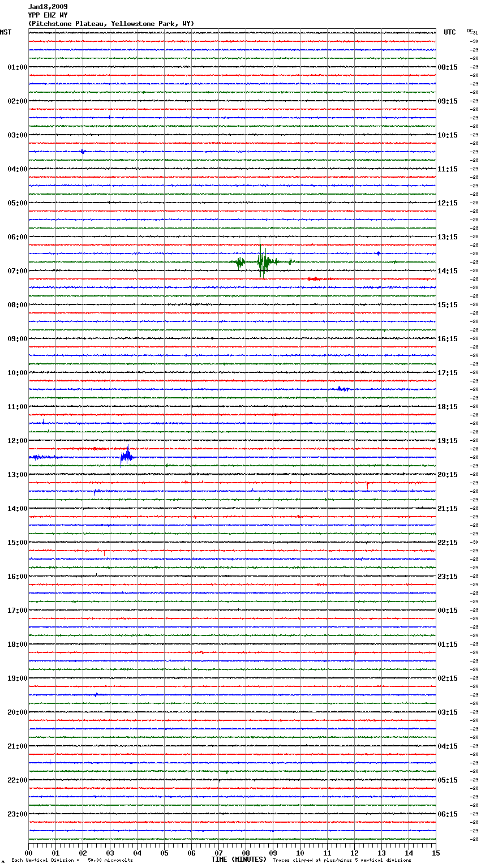
Task: Select the 02:00 MST time label
Action: tap(18, 101)
